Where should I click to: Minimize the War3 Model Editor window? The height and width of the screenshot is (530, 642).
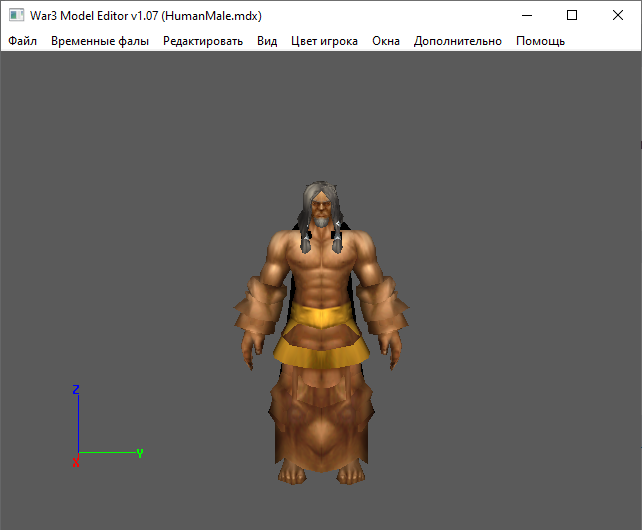point(527,16)
